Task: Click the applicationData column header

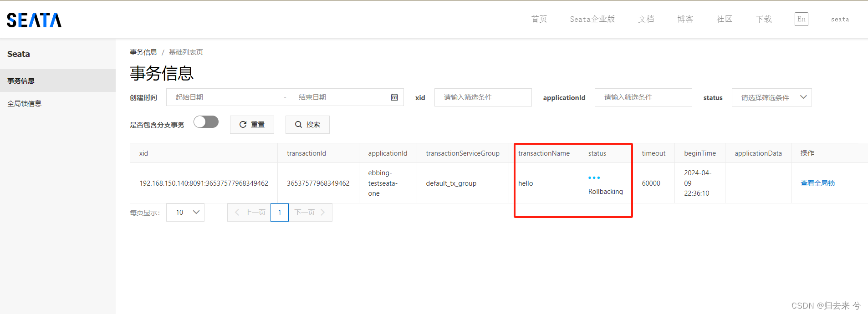Action: pos(758,153)
